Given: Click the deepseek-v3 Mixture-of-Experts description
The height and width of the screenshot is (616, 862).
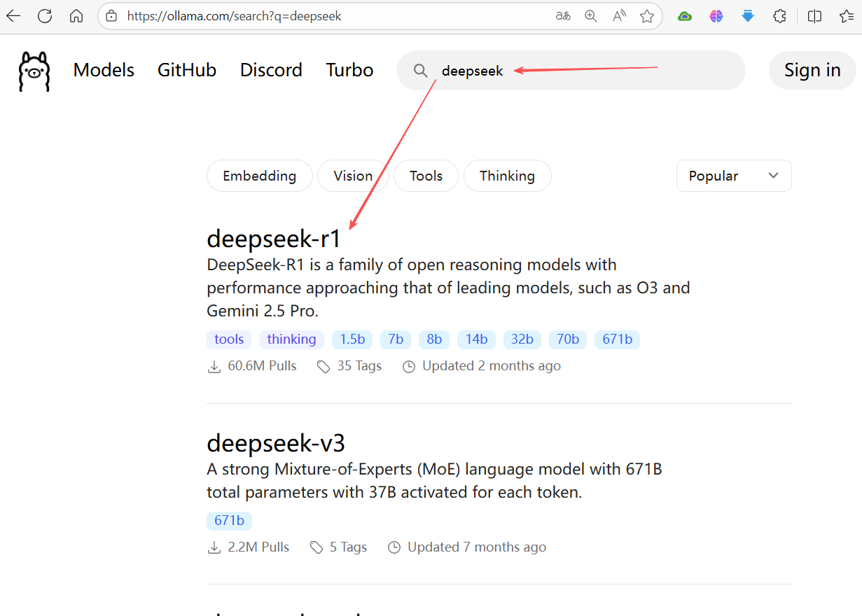Looking at the screenshot, I should point(434,480).
